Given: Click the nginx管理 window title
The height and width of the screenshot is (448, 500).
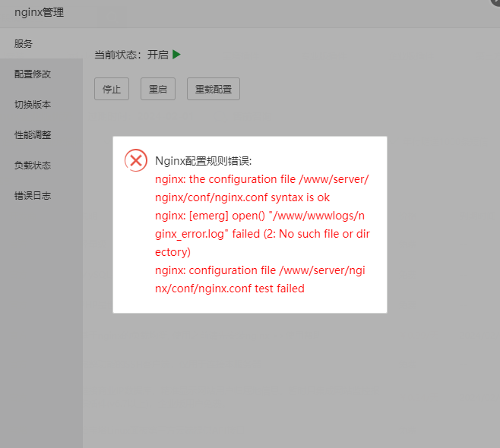Looking at the screenshot, I should point(39,12).
